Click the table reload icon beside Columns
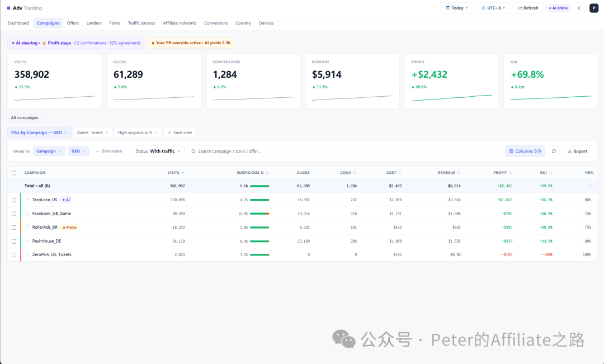 coord(554,152)
